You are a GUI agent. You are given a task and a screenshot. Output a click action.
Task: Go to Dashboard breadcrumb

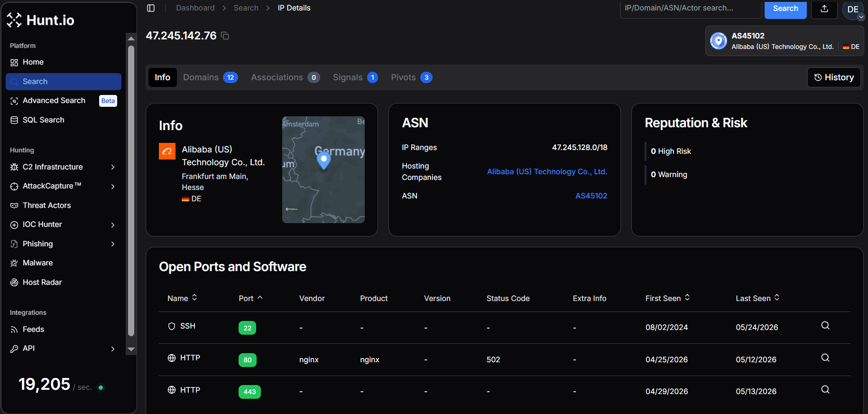195,8
